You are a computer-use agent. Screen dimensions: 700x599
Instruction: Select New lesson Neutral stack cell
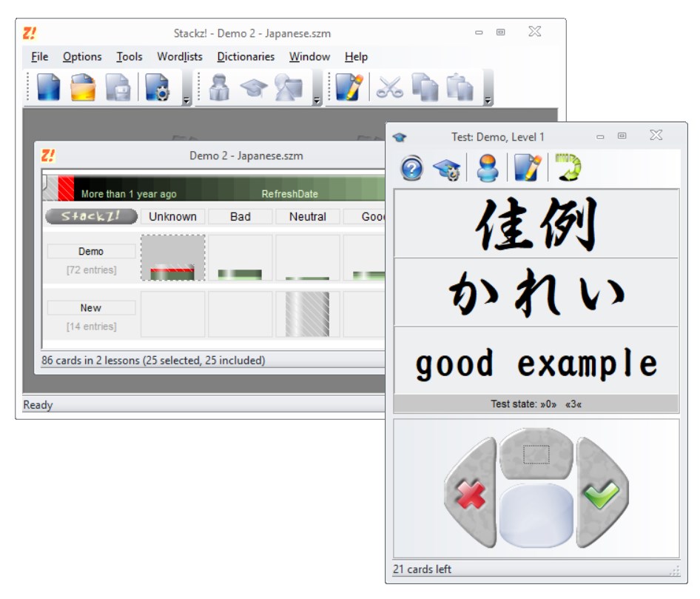(x=308, y=314)
